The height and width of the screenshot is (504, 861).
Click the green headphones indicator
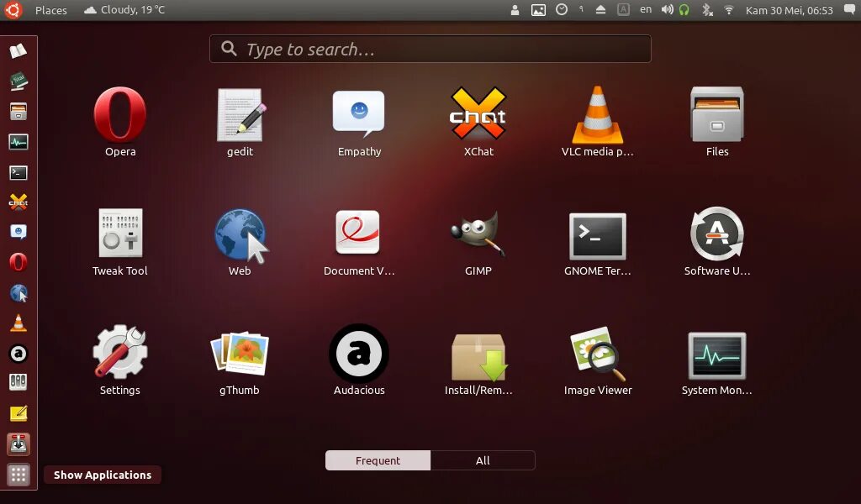[x=684, y=9]
